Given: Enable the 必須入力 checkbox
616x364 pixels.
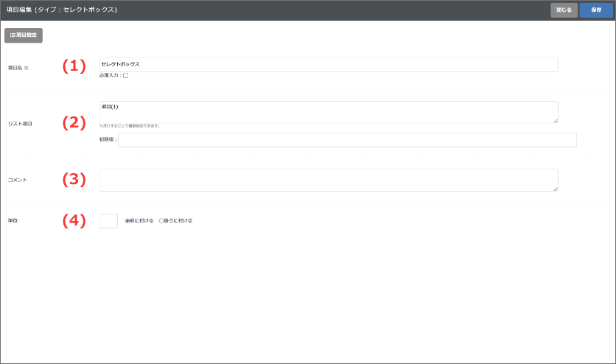Looking at the screenshot, I should [126, 76].
